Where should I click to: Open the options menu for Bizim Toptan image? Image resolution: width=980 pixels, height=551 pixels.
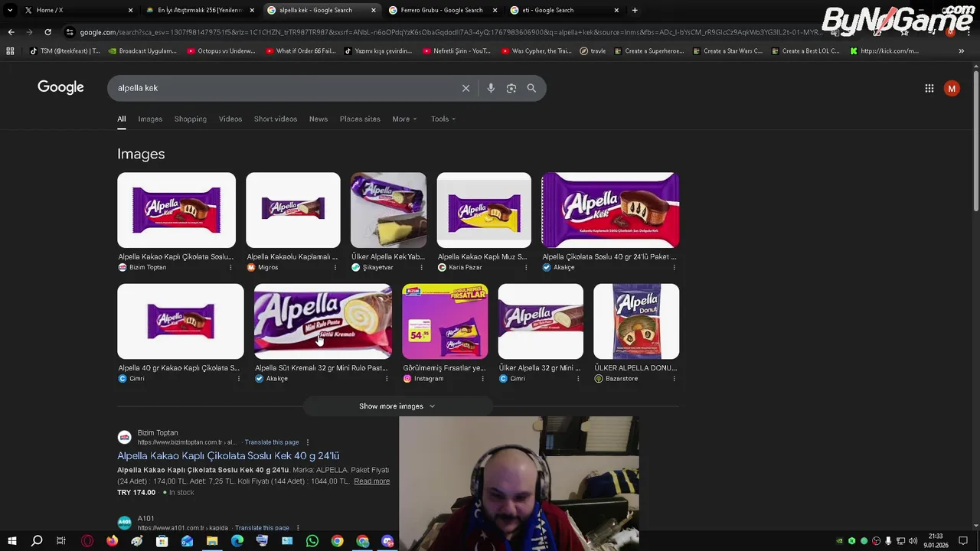(230, 267)
